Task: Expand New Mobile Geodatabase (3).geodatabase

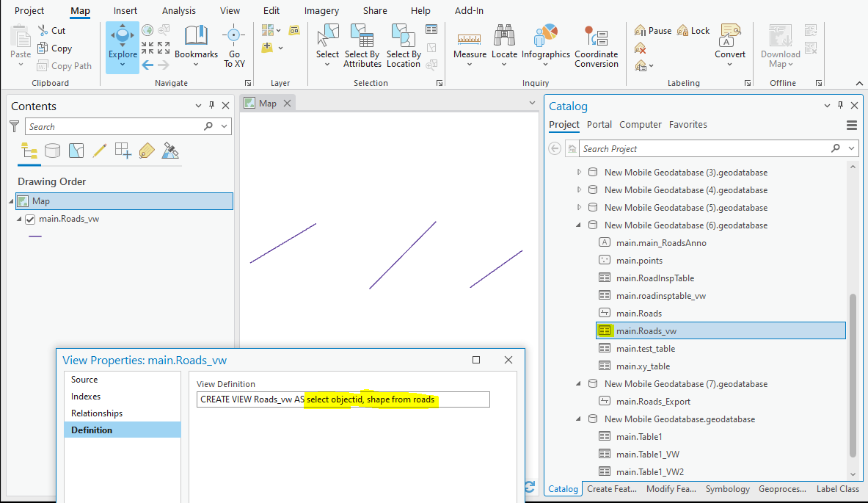Action: pos(579,173)
